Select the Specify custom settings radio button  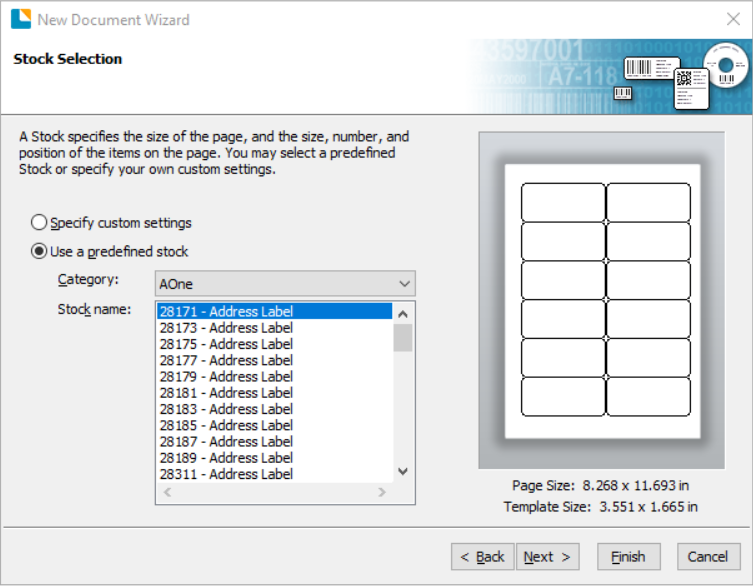click(39, 222)
